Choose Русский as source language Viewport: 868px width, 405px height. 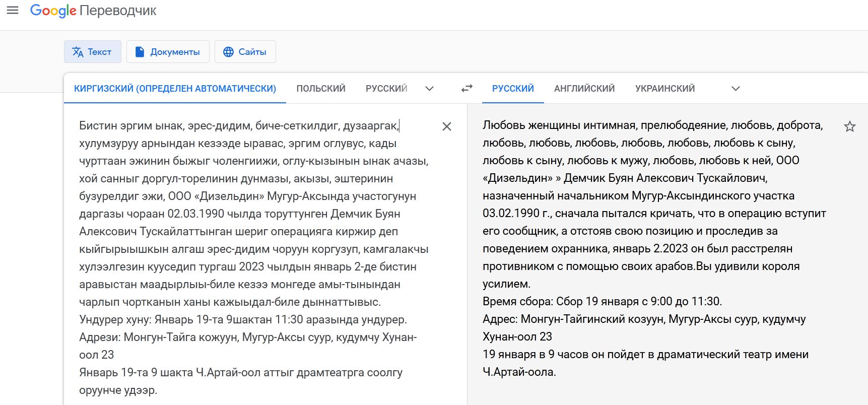point(386,89)
